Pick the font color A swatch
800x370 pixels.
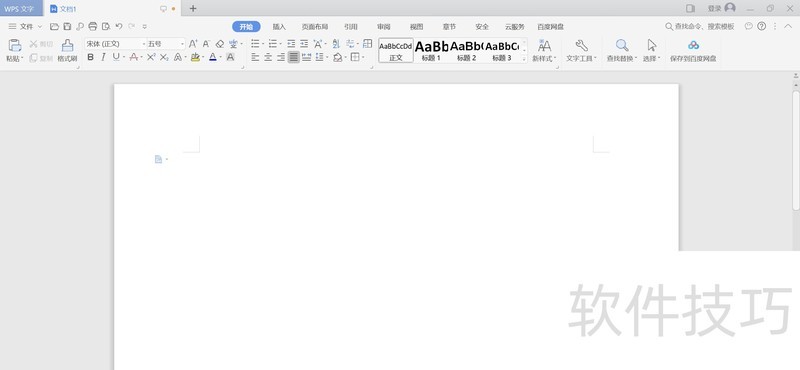213,57
